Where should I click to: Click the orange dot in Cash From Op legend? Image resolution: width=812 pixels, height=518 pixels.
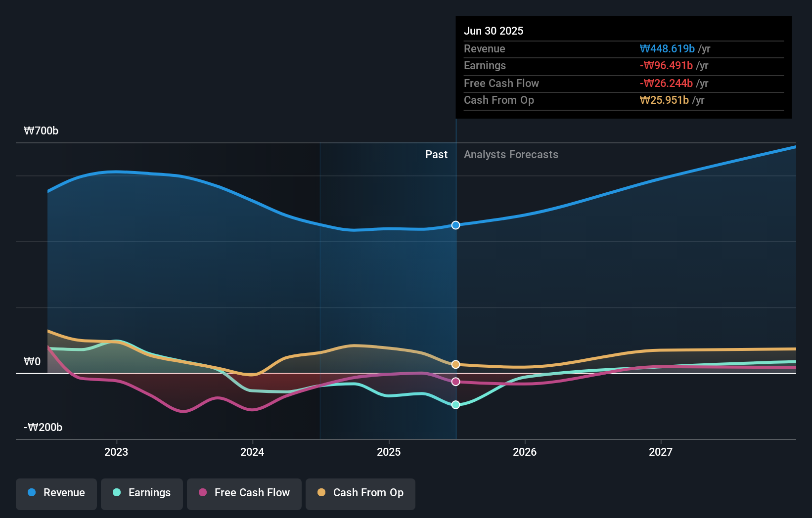click(321, 492)
